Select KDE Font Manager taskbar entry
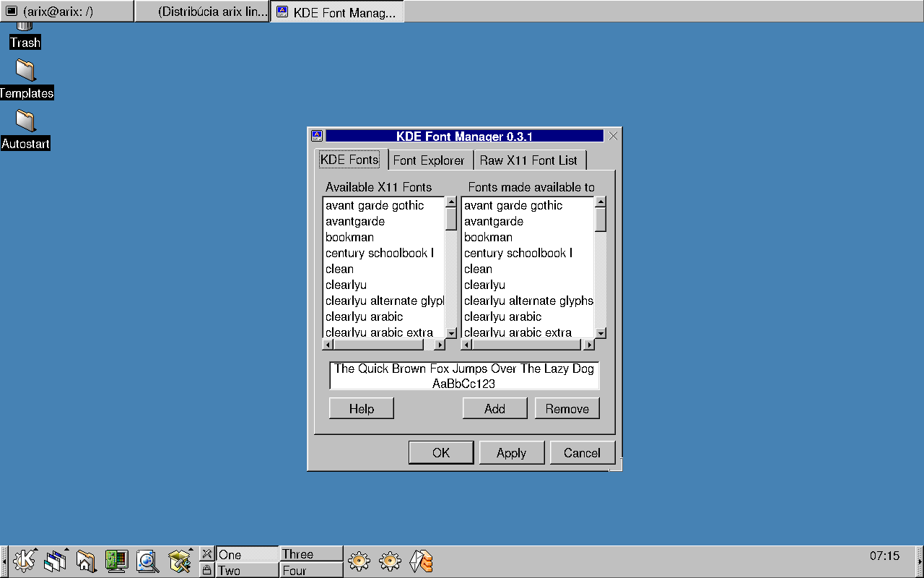Screen dimensions: 924x578 coord(337,12)
